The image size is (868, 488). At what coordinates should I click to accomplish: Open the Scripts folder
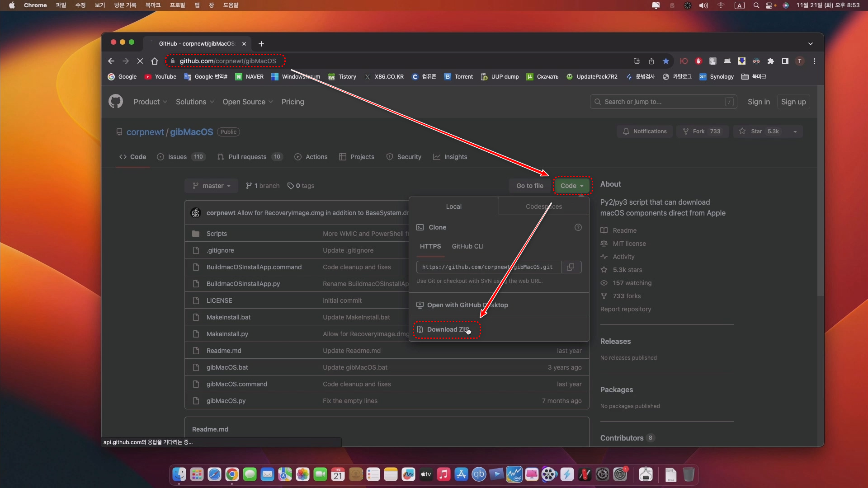pyautogui.click(x=217, y=234)
